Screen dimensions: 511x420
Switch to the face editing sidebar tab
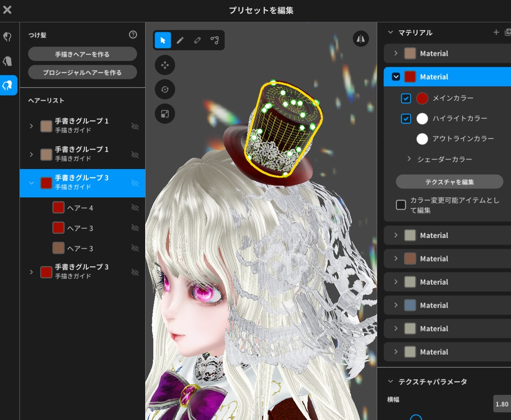(x=7, y=61)
